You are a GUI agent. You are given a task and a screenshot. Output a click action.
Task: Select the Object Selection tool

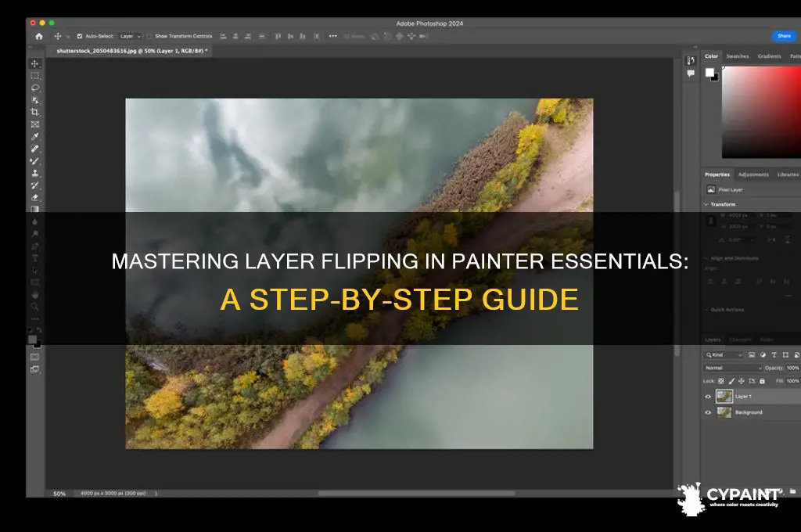[x=34, y=100]
